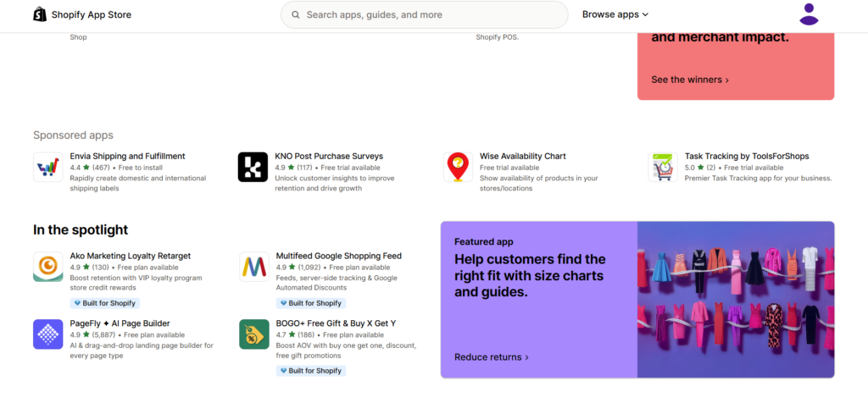Click Built for Shopify badge under BOGO+

point(310,371)
